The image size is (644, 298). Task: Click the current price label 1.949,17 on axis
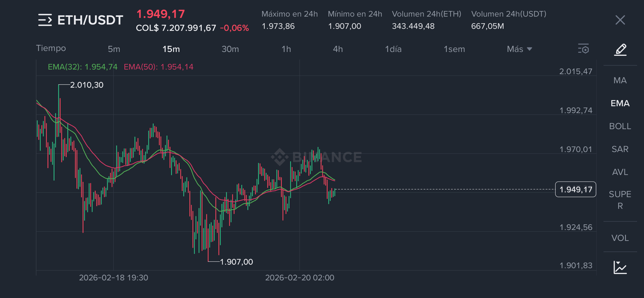point(575,190)
